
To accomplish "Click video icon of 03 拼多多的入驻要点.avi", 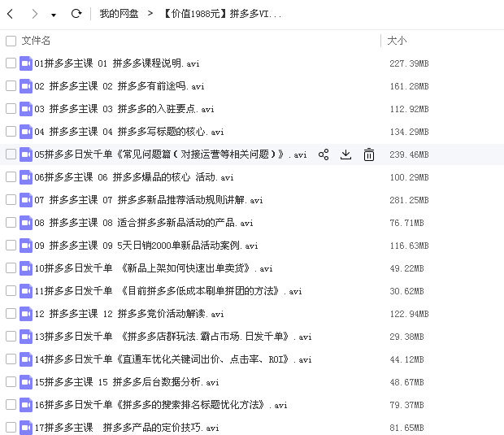I will [26, 109].
